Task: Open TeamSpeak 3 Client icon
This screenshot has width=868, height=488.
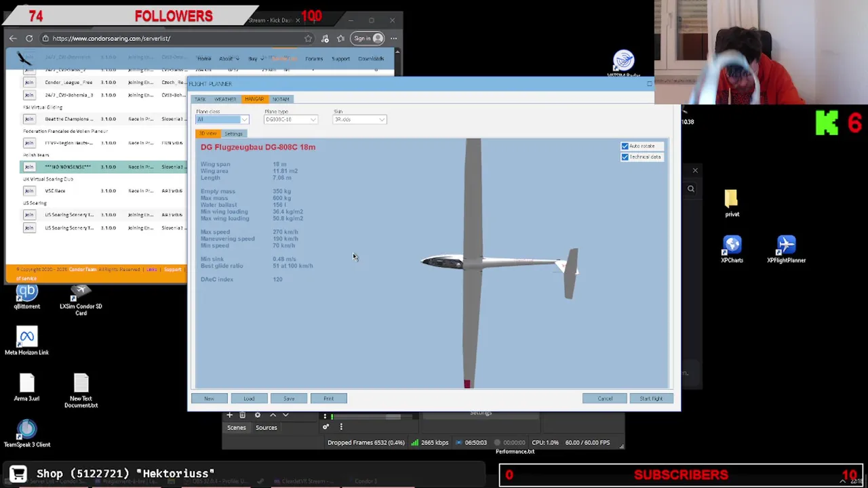Action: click(27, 434)
